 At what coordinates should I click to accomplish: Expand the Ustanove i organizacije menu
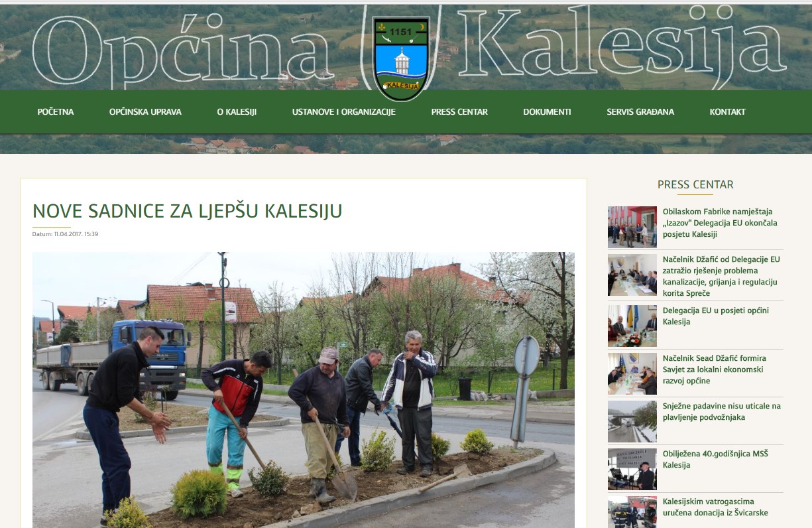coord(343,112)
